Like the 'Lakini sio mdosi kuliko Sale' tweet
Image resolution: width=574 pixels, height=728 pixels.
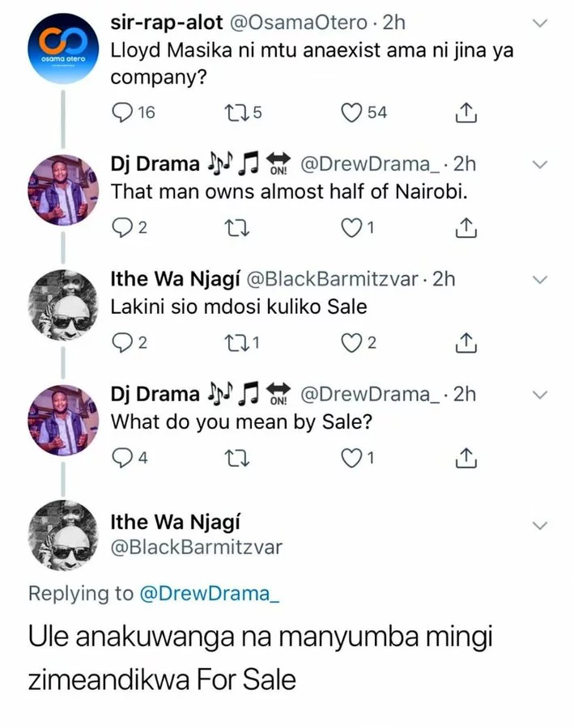click(351, 343)
